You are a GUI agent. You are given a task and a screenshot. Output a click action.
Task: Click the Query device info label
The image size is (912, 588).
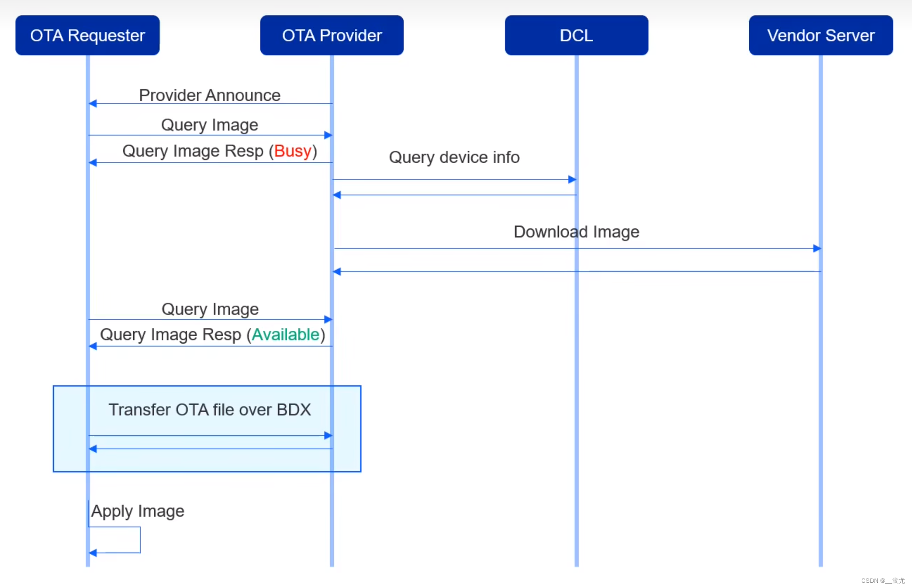(454, 158)
